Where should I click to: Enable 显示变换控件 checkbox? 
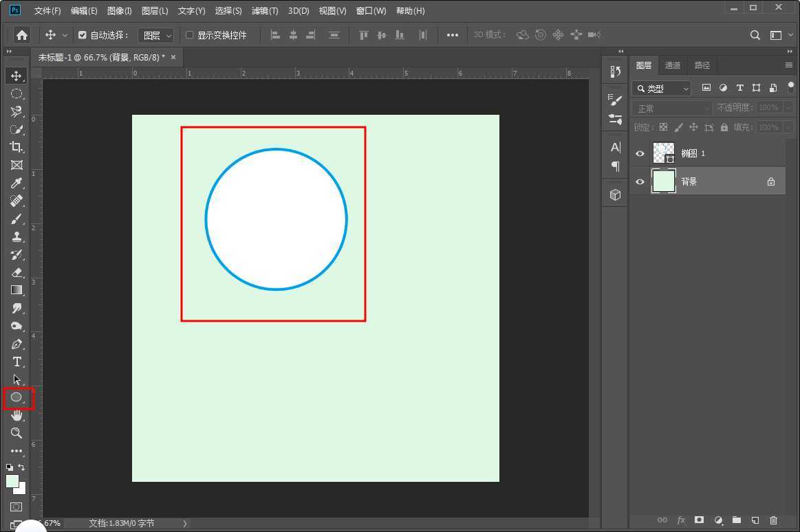(x=190, y=35)
